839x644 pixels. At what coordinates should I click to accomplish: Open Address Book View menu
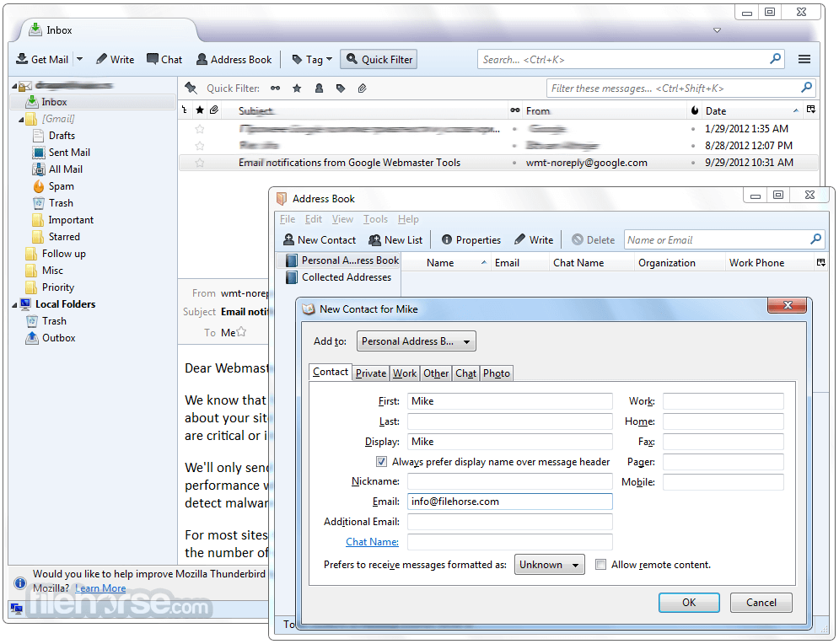(x=342, y=219)
